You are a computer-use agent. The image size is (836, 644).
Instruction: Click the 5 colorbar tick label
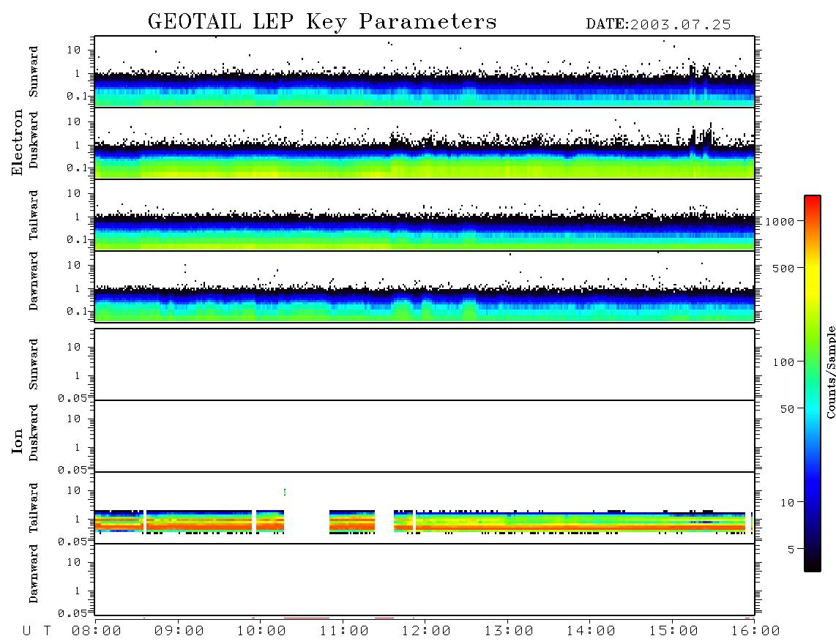(791, 550)
